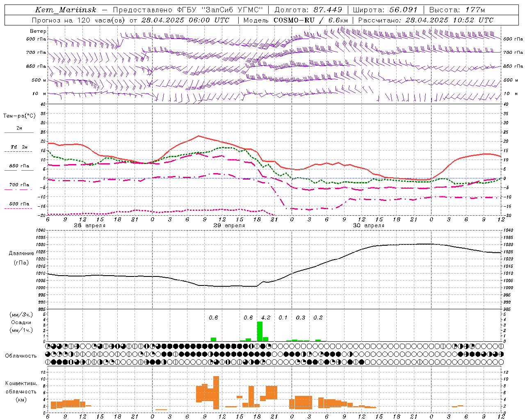Click the Конвективн. panel label

pyautogui.click(x=21, y=383)
